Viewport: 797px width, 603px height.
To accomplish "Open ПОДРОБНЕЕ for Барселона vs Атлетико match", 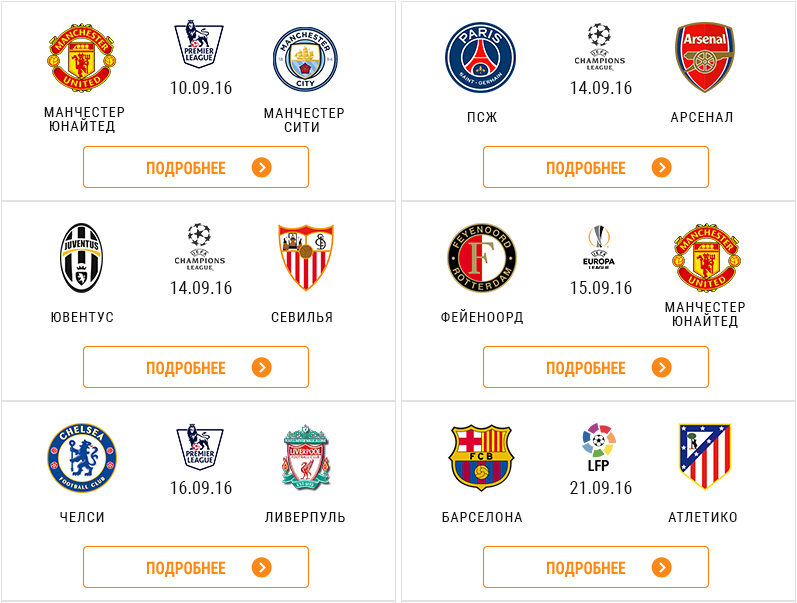I will pos(596,567).
